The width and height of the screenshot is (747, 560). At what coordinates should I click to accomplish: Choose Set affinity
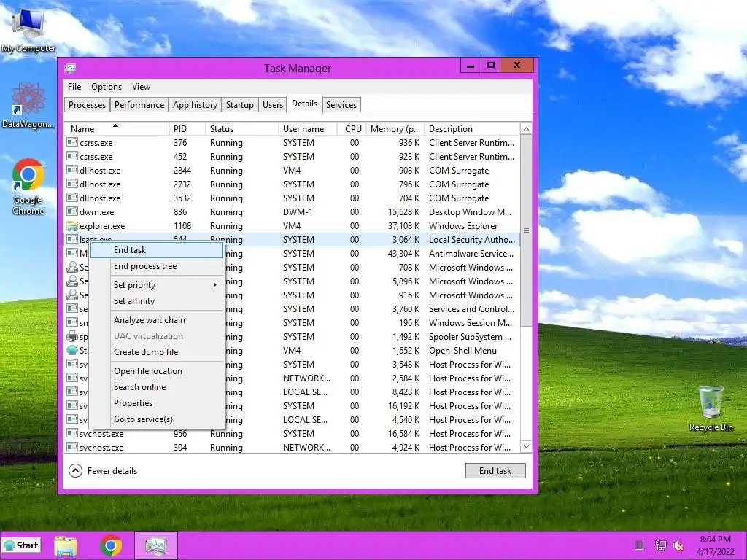click(x=157, y=301)
